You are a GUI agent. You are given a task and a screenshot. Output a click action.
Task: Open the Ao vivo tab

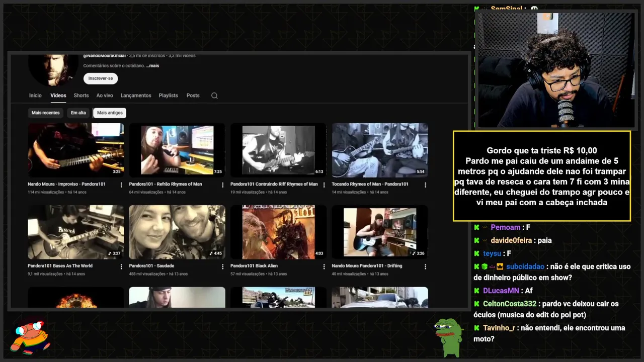[105, 96]
